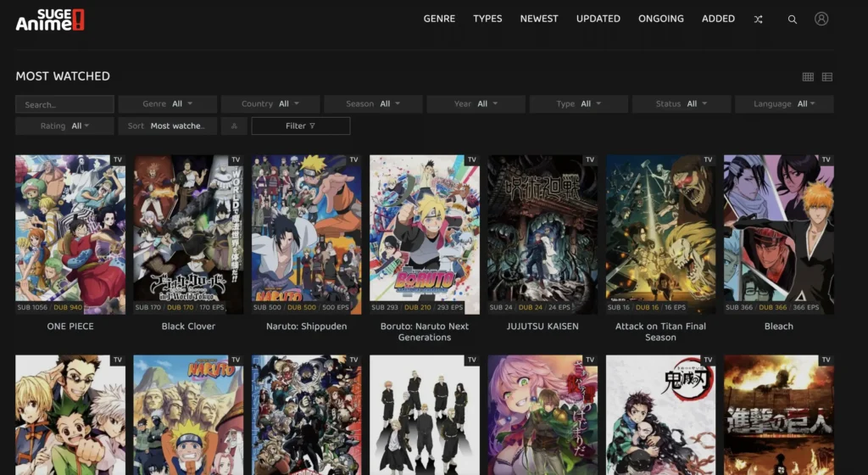
Task: Go to the Newest page
Action: 538,19
